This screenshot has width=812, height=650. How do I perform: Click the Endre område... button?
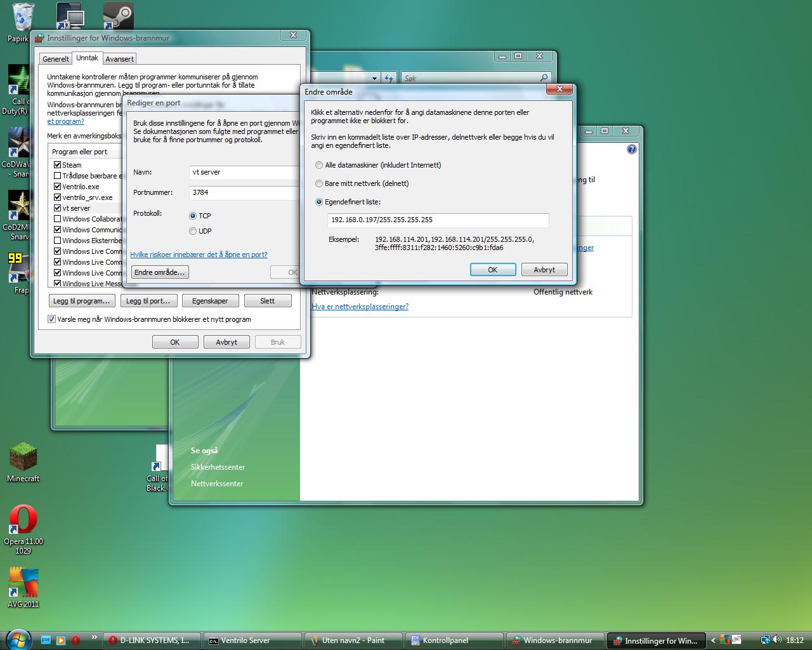click(160, 272)
